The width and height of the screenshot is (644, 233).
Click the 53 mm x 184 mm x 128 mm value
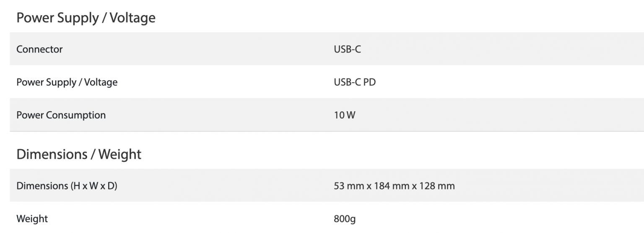click(395, 186)
